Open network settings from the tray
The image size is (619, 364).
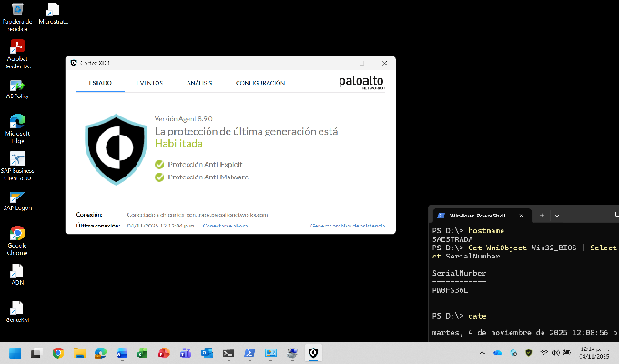click(x=544, y=353)
